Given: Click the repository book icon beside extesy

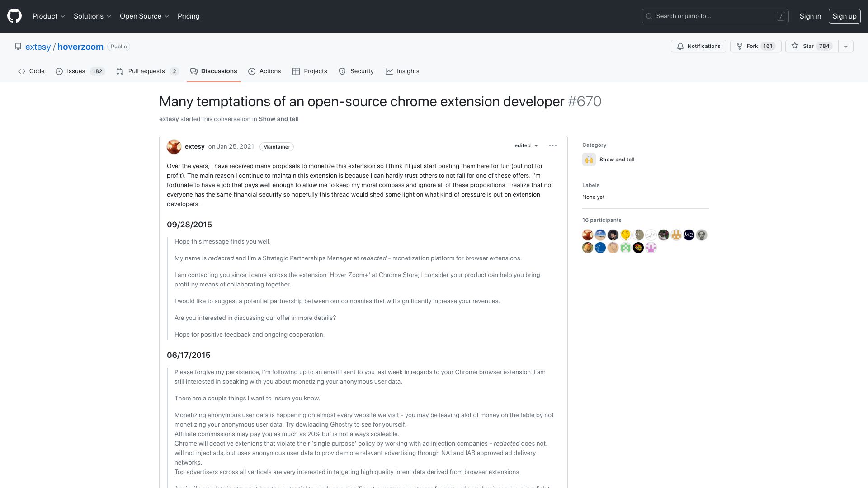Looking at the screenshot, I should pyautogui.click(x=18, y=47).
